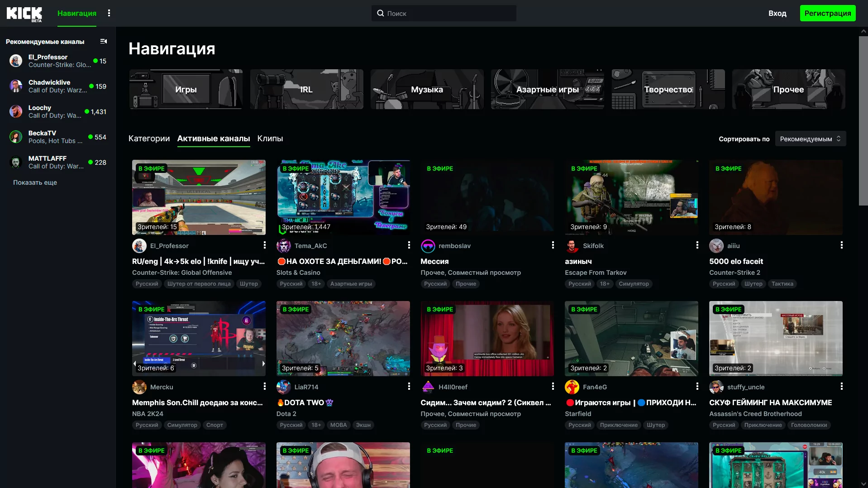Browse the IRL category tile

point(306,89)
